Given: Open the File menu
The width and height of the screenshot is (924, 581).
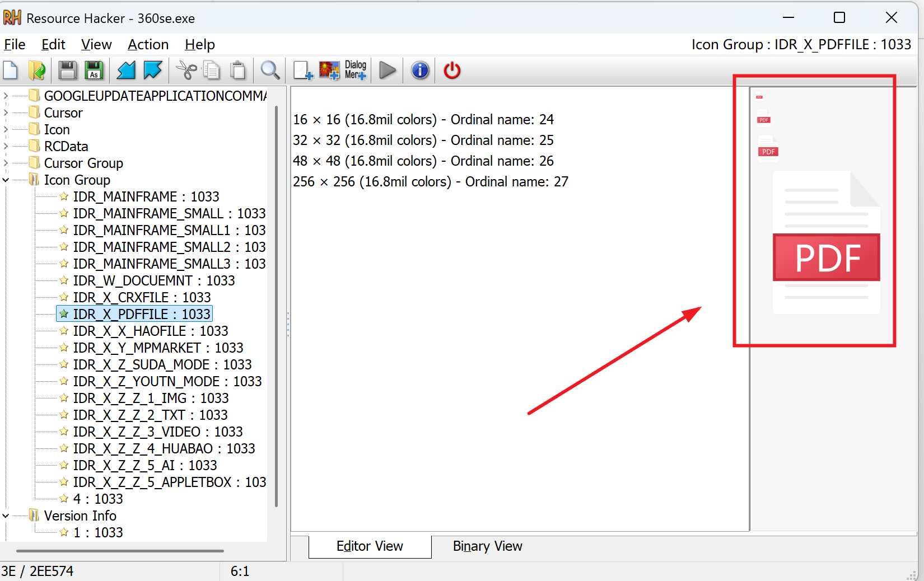Looking at the screenshot, I should pos(15,44).
